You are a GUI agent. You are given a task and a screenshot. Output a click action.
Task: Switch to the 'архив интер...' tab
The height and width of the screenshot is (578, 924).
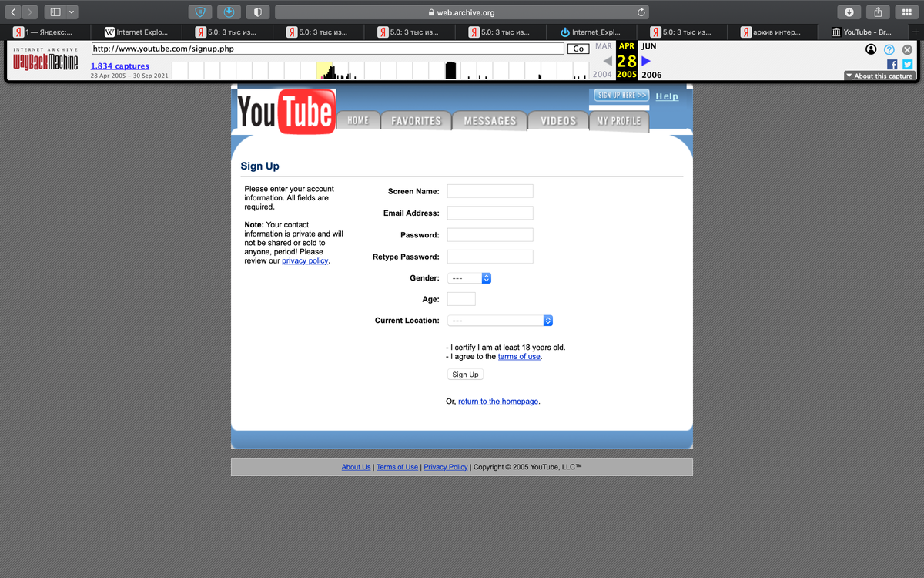(x=772, y=32)
